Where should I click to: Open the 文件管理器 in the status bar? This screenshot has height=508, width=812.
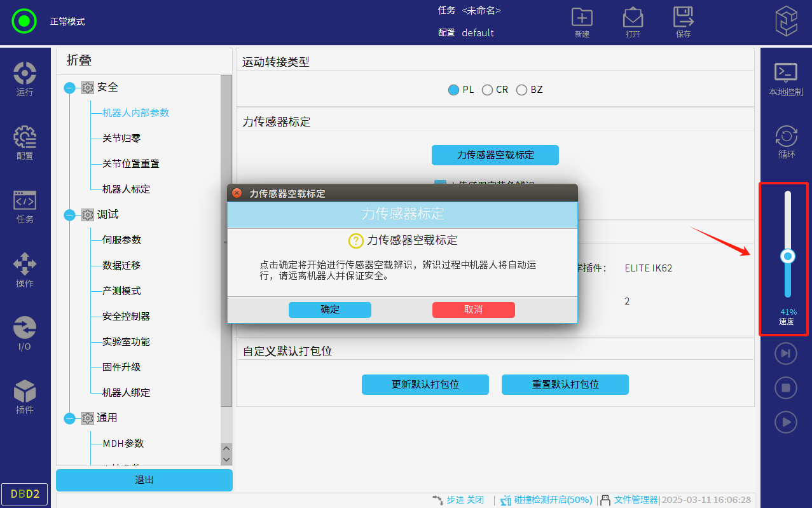click(x=635, y=500)
